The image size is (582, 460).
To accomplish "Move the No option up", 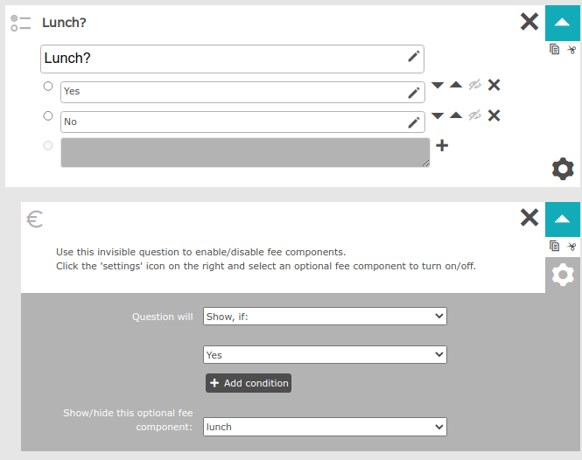I will point(456,115).
